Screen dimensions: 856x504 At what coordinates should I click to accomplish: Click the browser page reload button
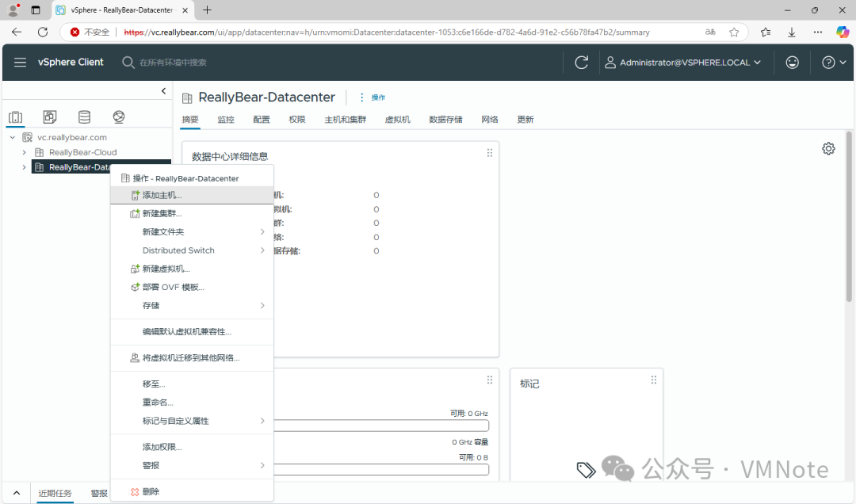pyautogui.click(x=43, y=32)
